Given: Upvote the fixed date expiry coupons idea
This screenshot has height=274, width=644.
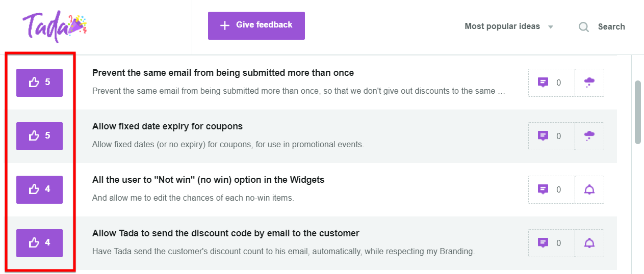Looking at the screenshot, I should [x=39, y=136].
